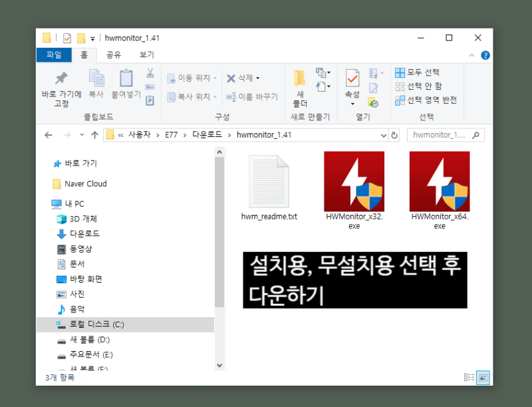The width and height of the screenshot is (532, 407).
Task: Select all items (모두 선택)
Action: click(418, 72)
